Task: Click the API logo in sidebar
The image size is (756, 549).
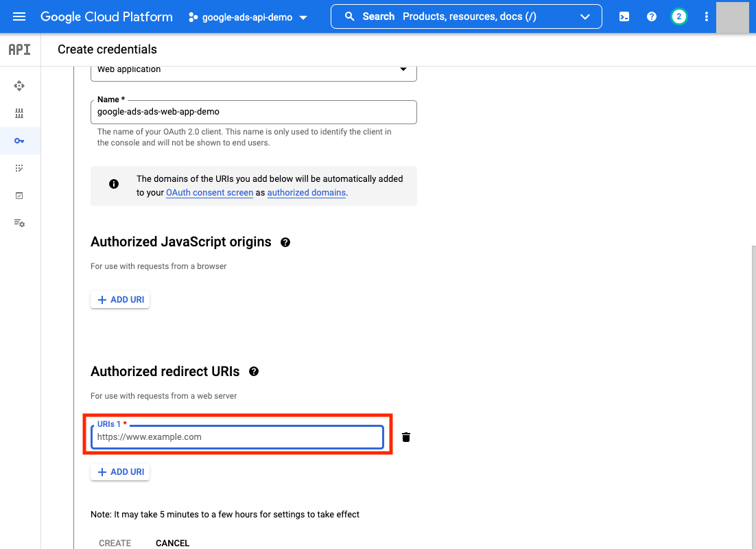Action: [x=19, y=49]
